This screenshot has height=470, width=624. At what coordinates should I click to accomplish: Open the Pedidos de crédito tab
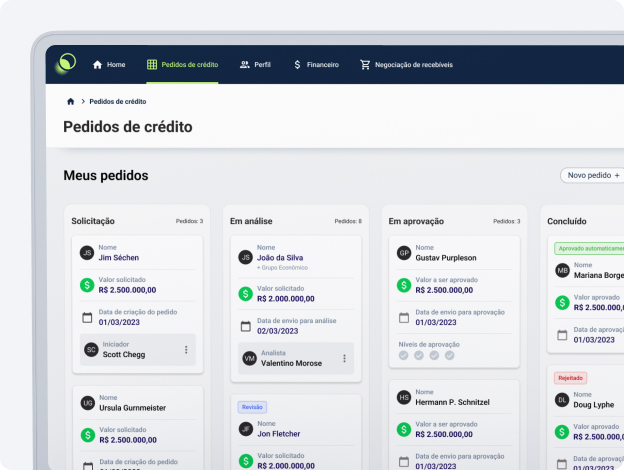tap(182, 64)
